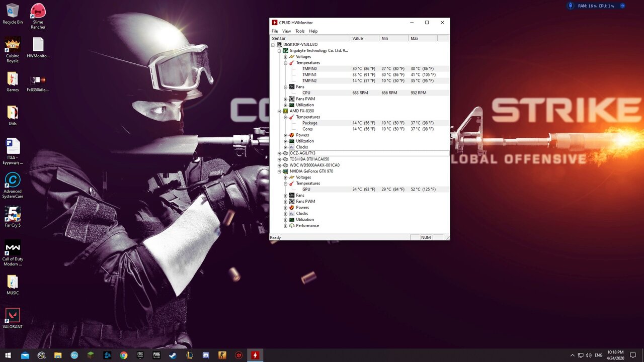
Task: Click the CPU chip icon beside AMD FX-8350
Action: click(285, 111)
